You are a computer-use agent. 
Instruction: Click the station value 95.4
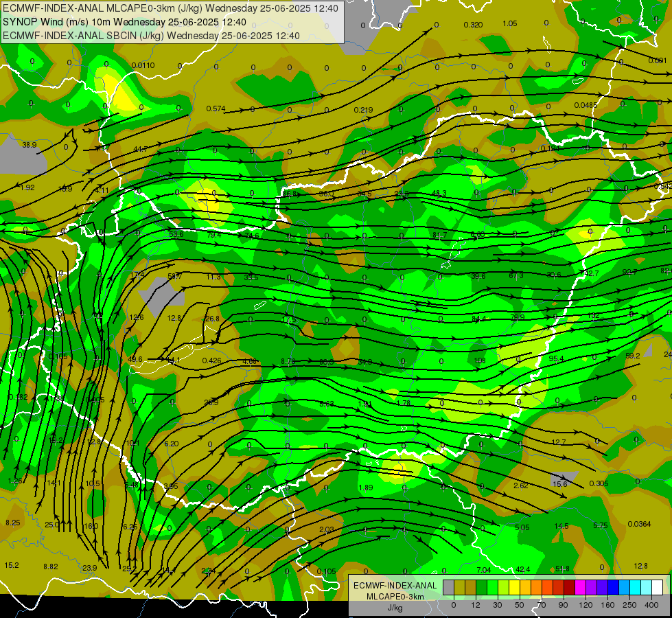point(556,358)
